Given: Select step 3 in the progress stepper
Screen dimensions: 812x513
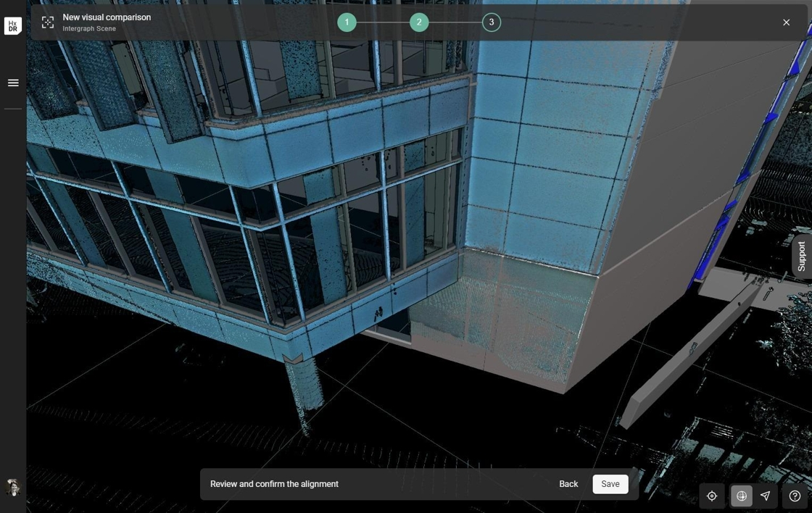Looking at the screenshot, I should (492, 22).
